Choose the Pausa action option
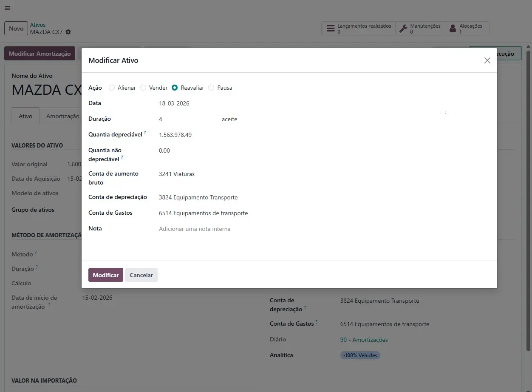Screen dimensions: 532x392 pos(211,88)
